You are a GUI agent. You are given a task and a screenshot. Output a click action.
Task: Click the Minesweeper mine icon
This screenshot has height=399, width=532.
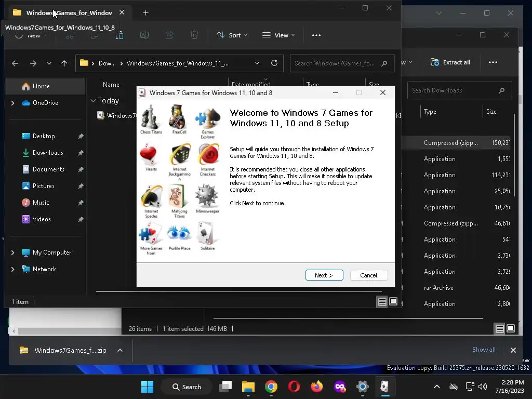pos(207,196)
